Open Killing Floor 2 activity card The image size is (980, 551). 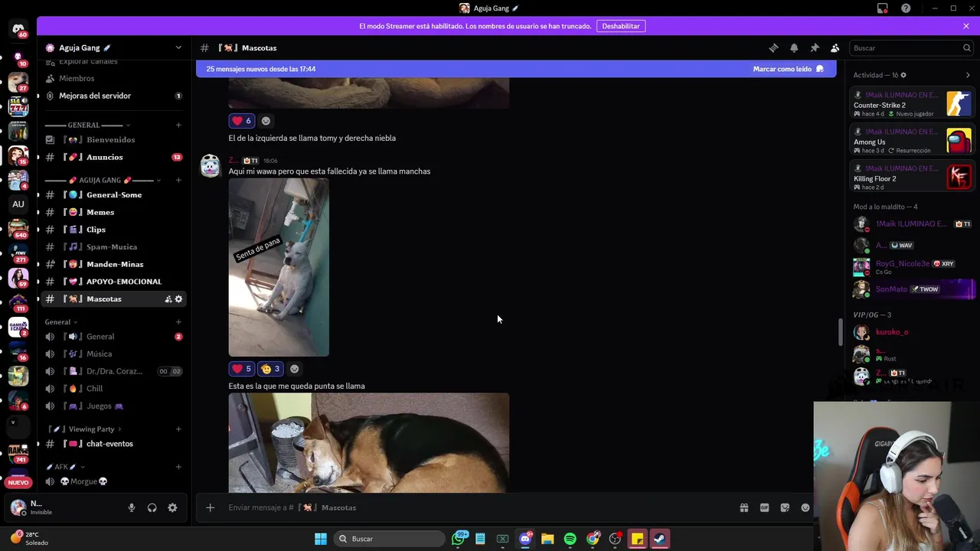(x=913, y=178)
